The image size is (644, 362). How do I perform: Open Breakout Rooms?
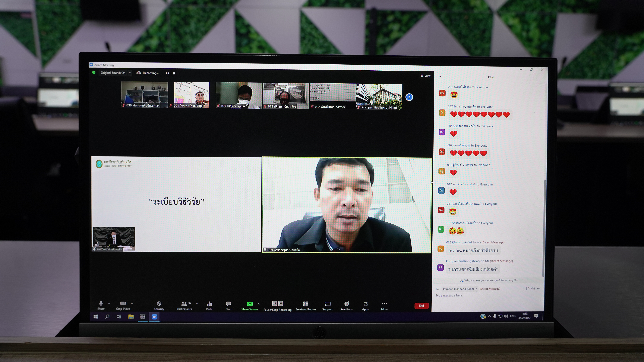(305, 306)
